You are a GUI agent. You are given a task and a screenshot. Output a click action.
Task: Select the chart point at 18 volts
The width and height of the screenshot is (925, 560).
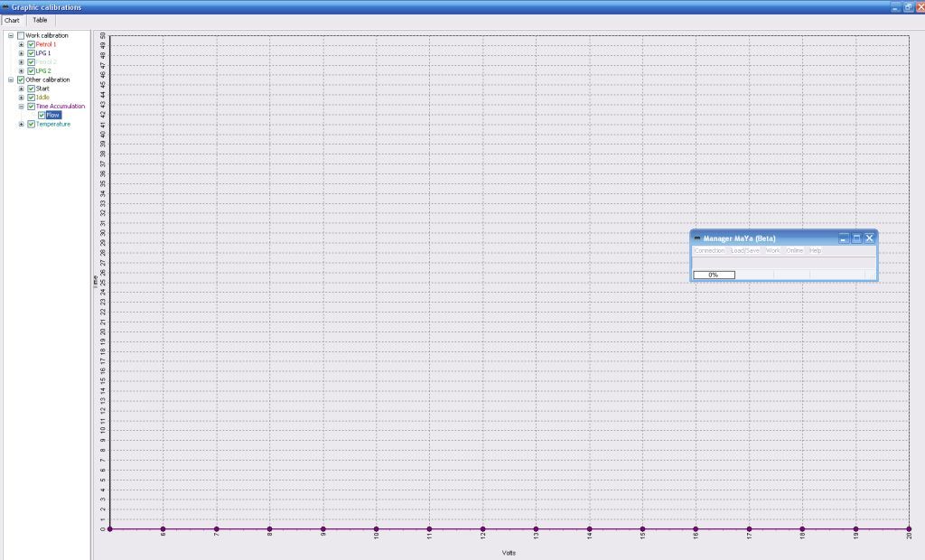pyautogui.click(x=802, y=528)
